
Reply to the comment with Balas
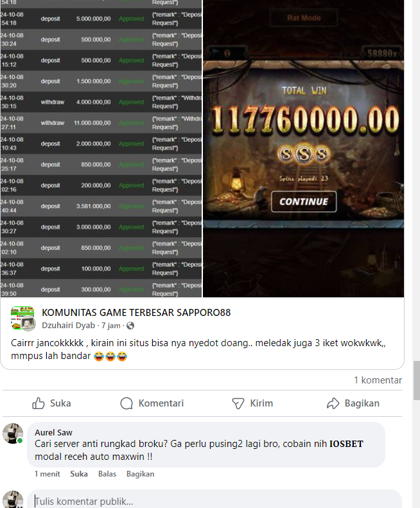click(107, 474)
